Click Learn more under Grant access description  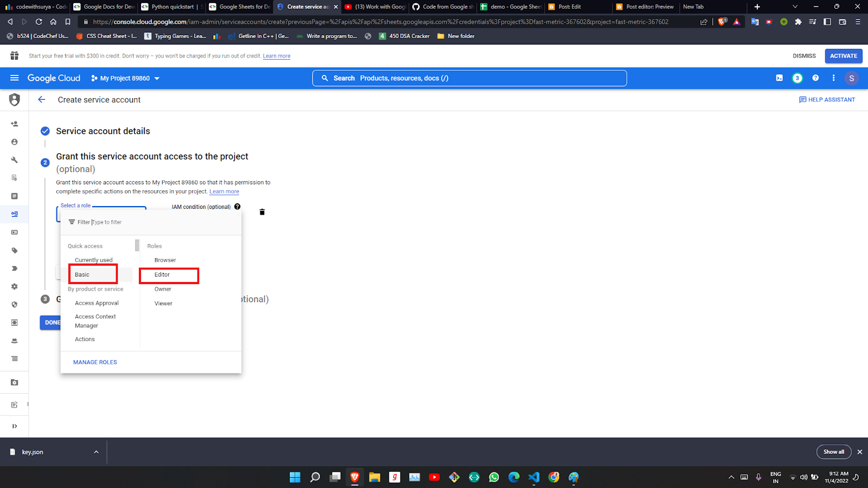(224, 191)
